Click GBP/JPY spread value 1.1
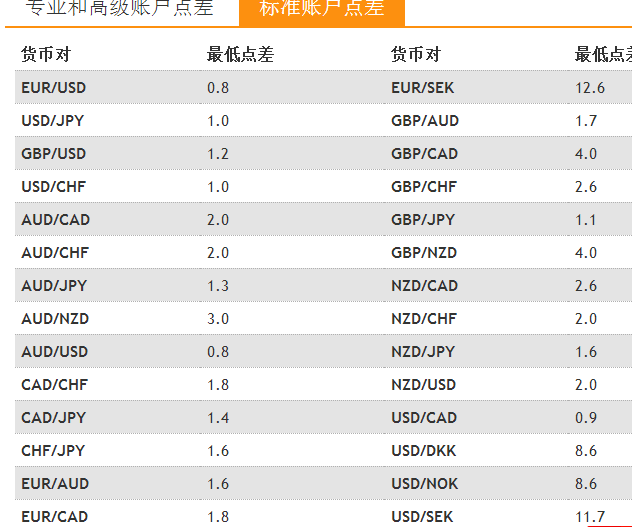Screen dimensions: 632x527 coord(586,220)
